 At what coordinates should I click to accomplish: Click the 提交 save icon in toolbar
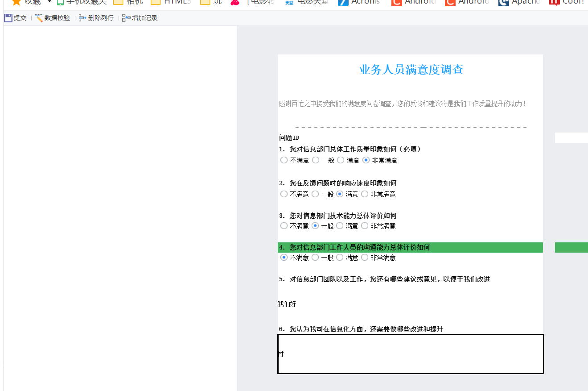point(8,18)
